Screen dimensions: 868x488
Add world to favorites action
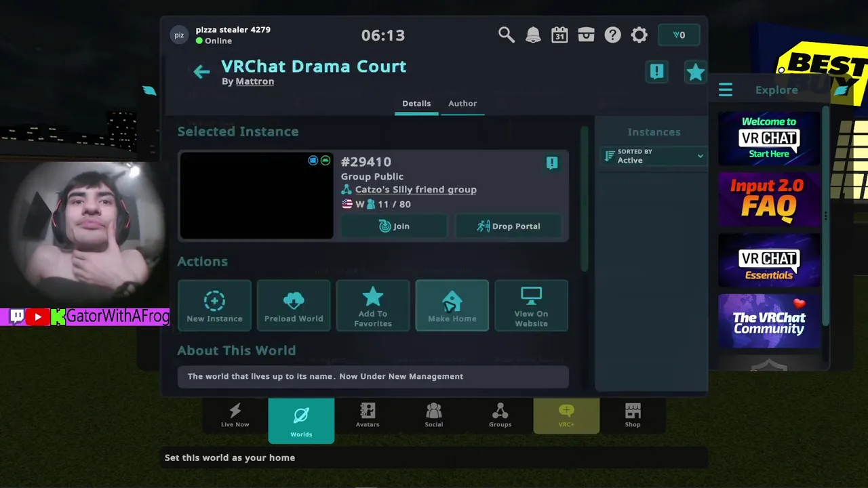coord(373,306)
